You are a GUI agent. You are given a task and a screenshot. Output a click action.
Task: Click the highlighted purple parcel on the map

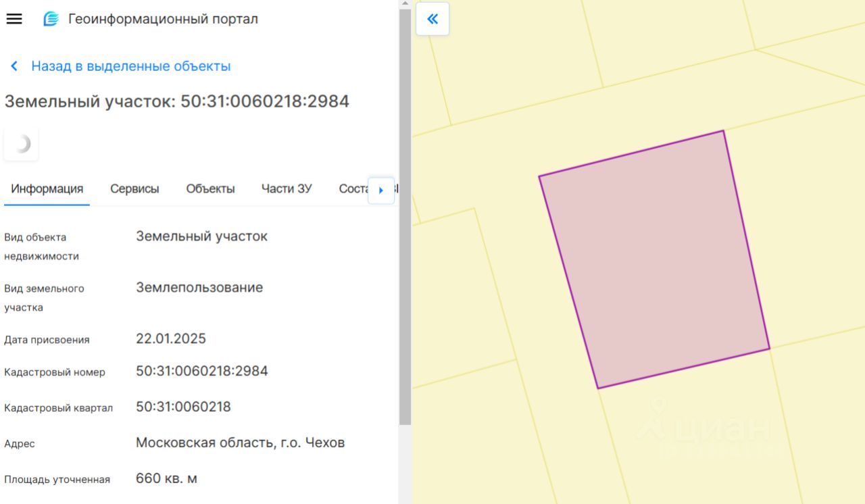pyautogui.click(x=653, y=260)
